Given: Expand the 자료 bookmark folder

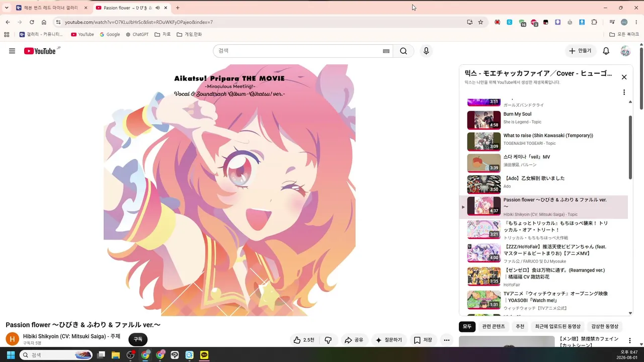Looking at the screenshot, I should coord(163,34).
